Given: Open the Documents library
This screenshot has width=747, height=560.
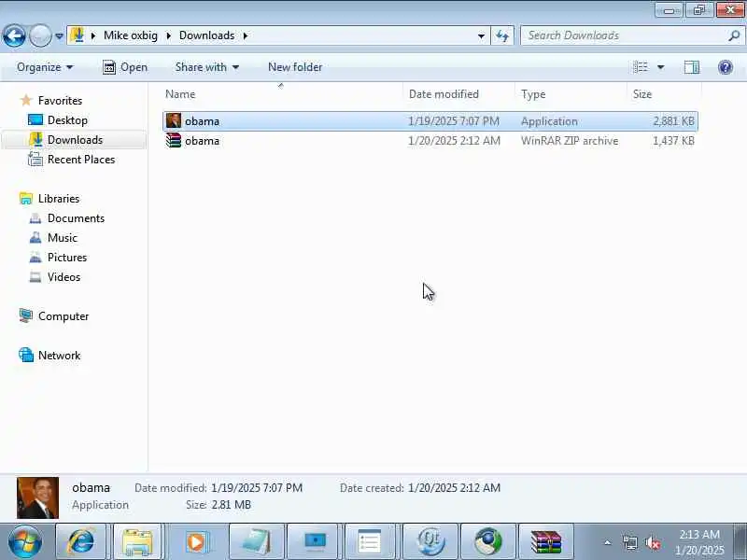Looking at the screenshot, I should click(76, 218).
